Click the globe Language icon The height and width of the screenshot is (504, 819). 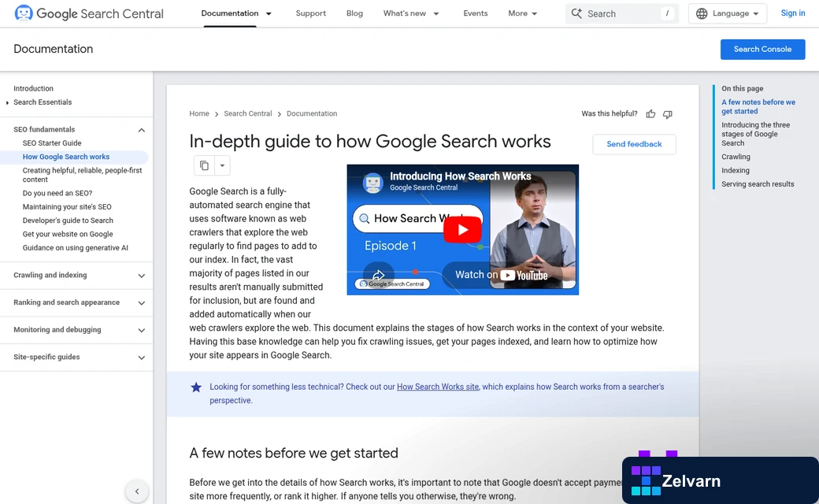(x=702, y=13)
